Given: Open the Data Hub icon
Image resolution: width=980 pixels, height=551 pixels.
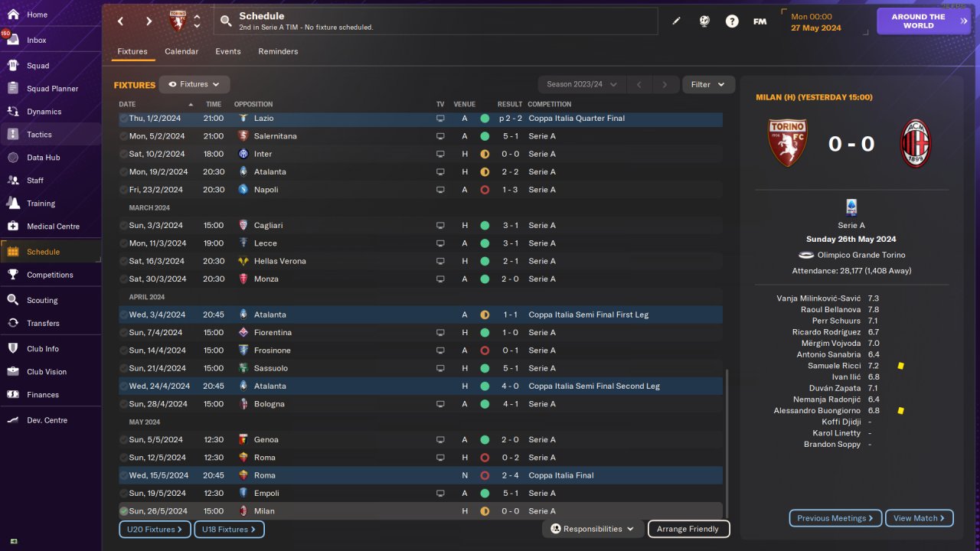Looking at the screenshot, I should (x=13, y=158).
